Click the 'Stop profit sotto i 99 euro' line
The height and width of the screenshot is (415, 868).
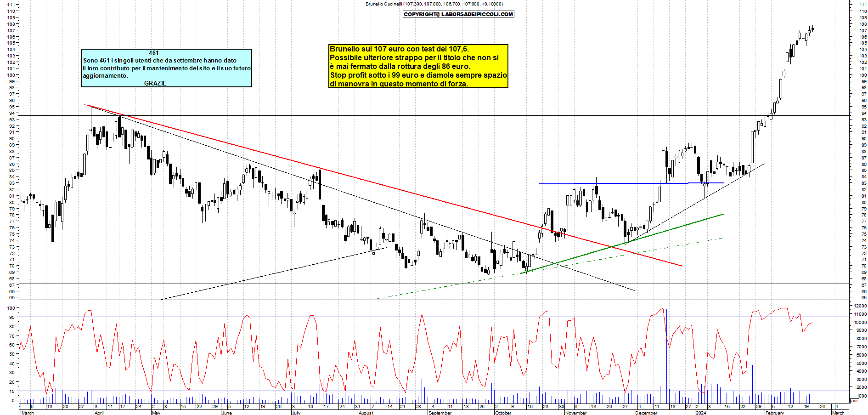click(x=418, y=75)
